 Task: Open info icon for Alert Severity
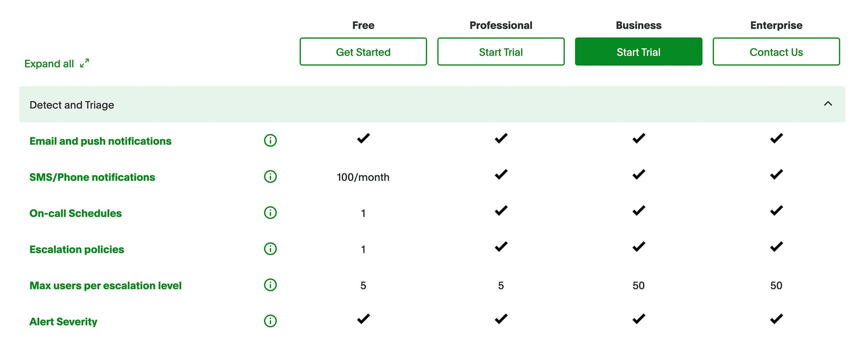270,321
